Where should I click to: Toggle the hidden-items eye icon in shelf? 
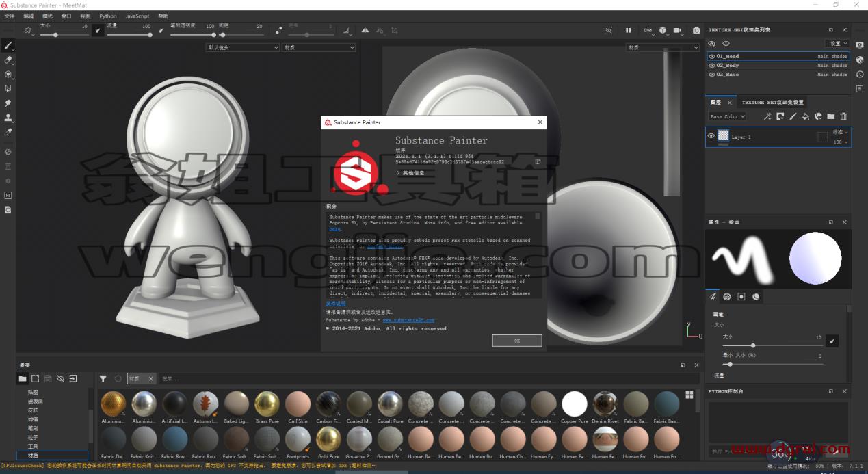pos(60,378)
